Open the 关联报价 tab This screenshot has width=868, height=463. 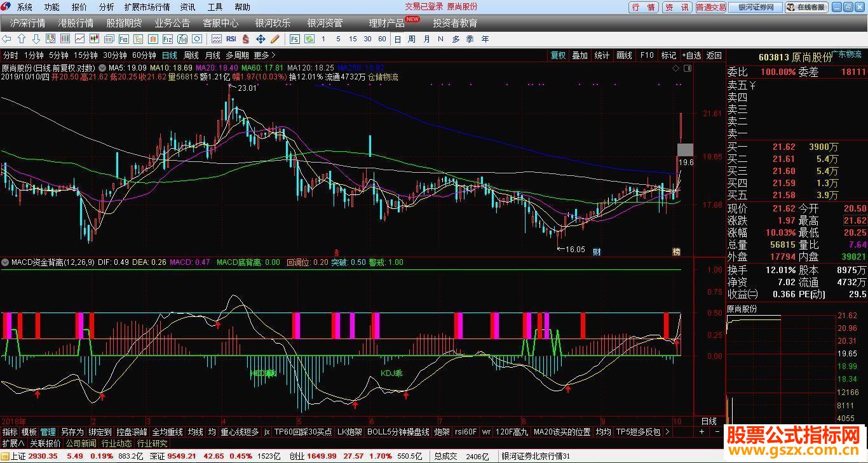(x=45, y=443)
